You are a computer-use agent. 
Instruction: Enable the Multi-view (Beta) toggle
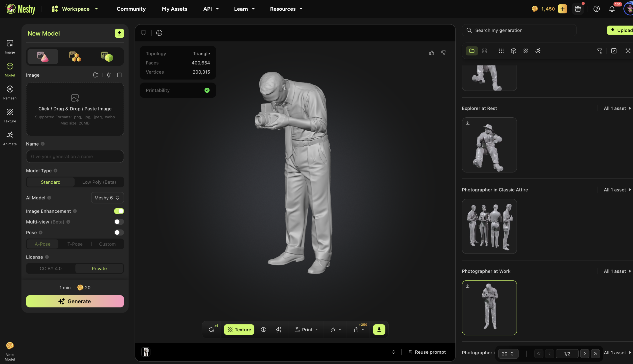coord(119,222)
